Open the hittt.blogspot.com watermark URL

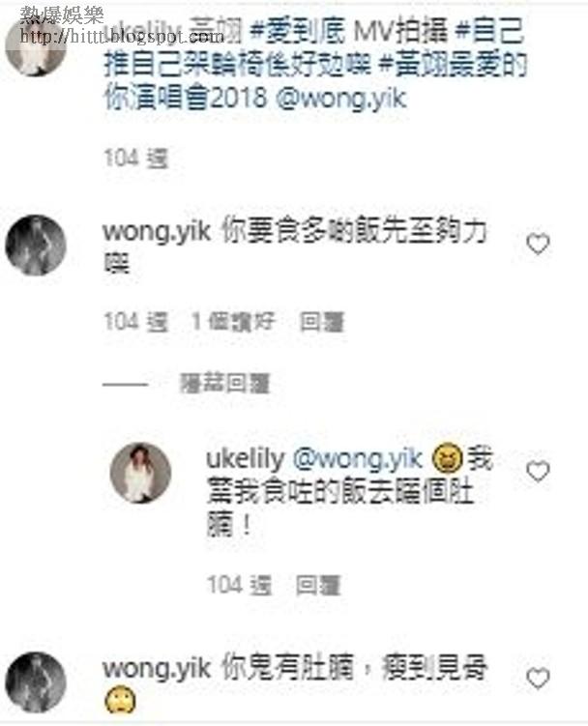(x=122, y=36)
